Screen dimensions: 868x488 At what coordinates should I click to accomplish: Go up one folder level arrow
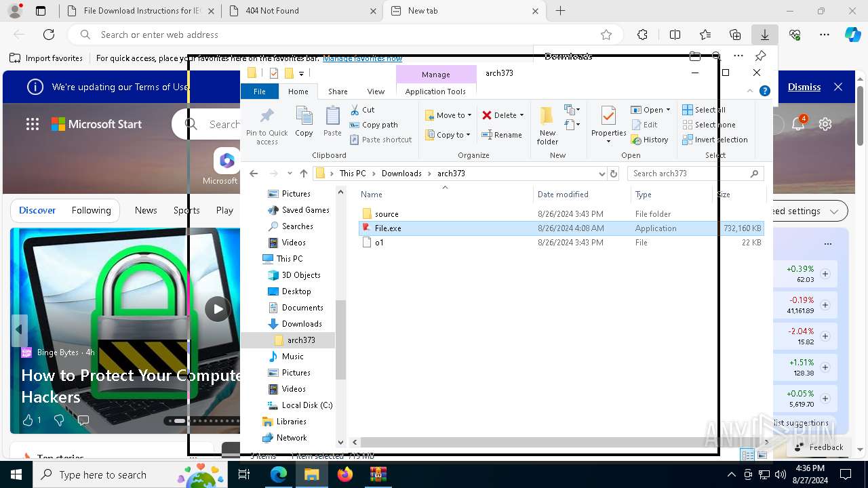(x=304, y=174)
